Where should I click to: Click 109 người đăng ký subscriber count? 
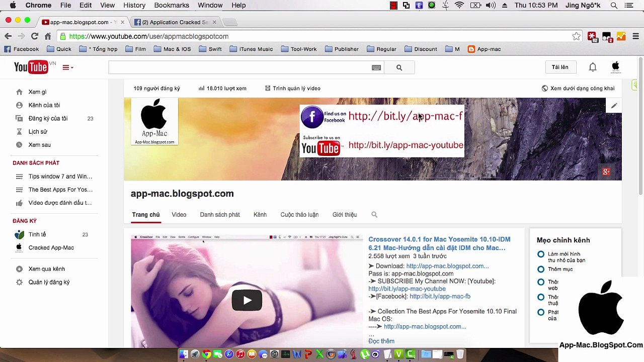[x=156, y=88]
